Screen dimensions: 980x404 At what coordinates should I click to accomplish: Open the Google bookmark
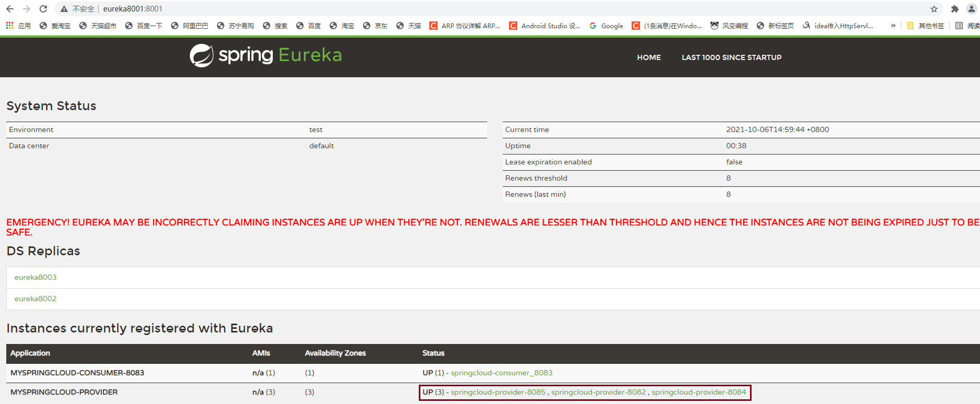pyautogui.click(x=606, y=26)
